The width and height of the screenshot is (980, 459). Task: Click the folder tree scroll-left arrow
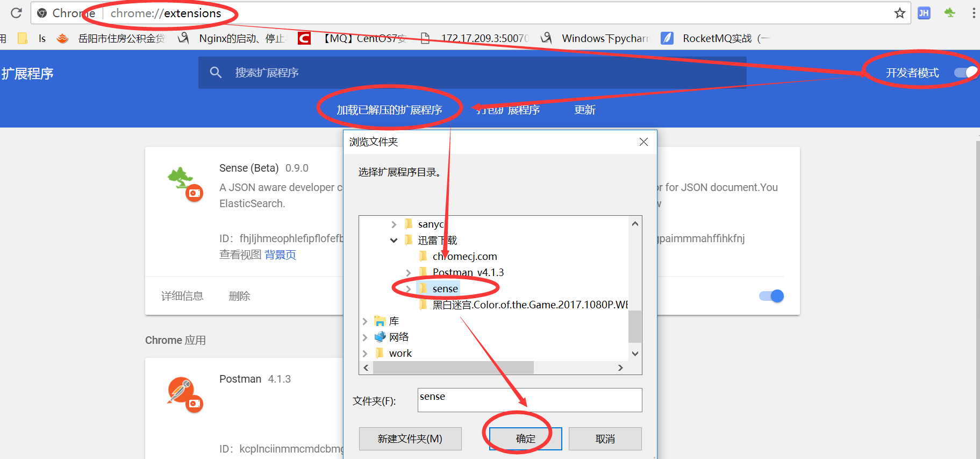click(366, 368)
